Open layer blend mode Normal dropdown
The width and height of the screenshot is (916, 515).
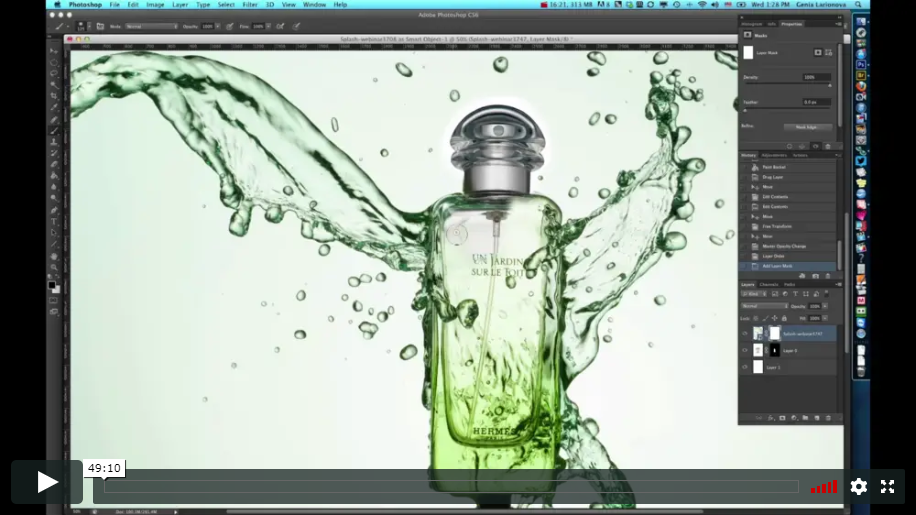pyautogui.click(x=765, y=306)
